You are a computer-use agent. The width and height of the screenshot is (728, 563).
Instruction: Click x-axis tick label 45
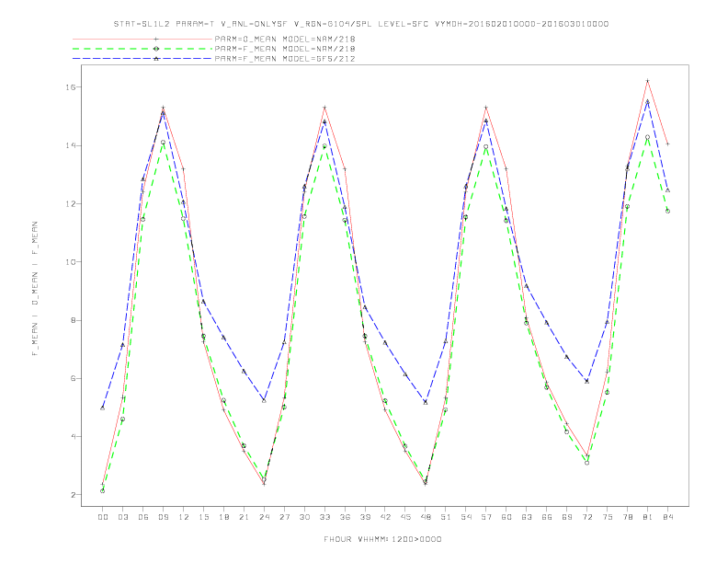pos(405,517)
